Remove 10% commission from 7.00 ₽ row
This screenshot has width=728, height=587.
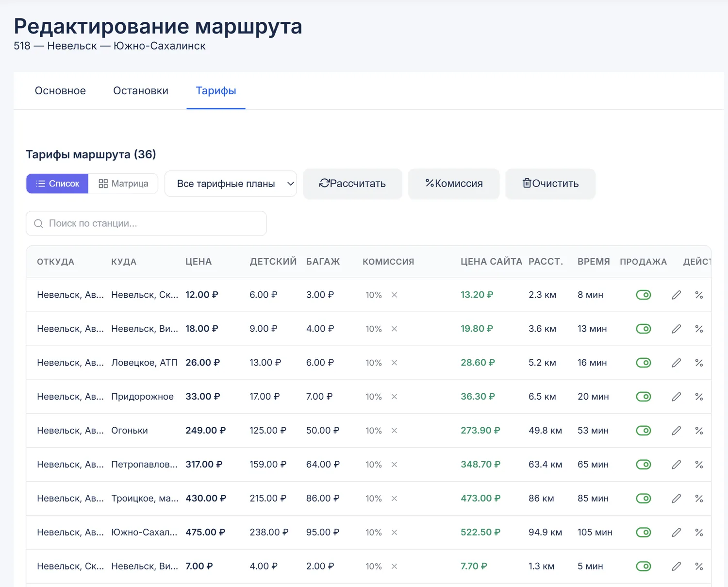394,566
